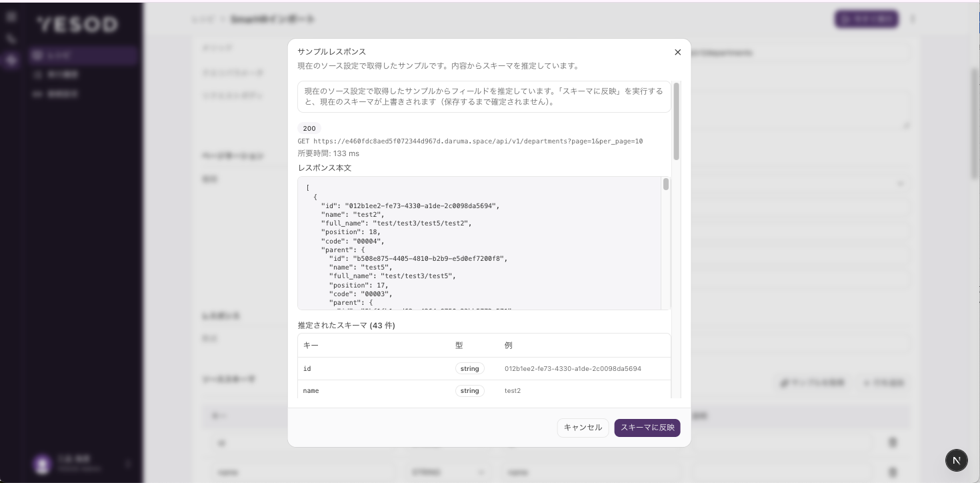Click the JSON line "code": "00004"
The image size is (980, 483).
click(x=353, y=241)
